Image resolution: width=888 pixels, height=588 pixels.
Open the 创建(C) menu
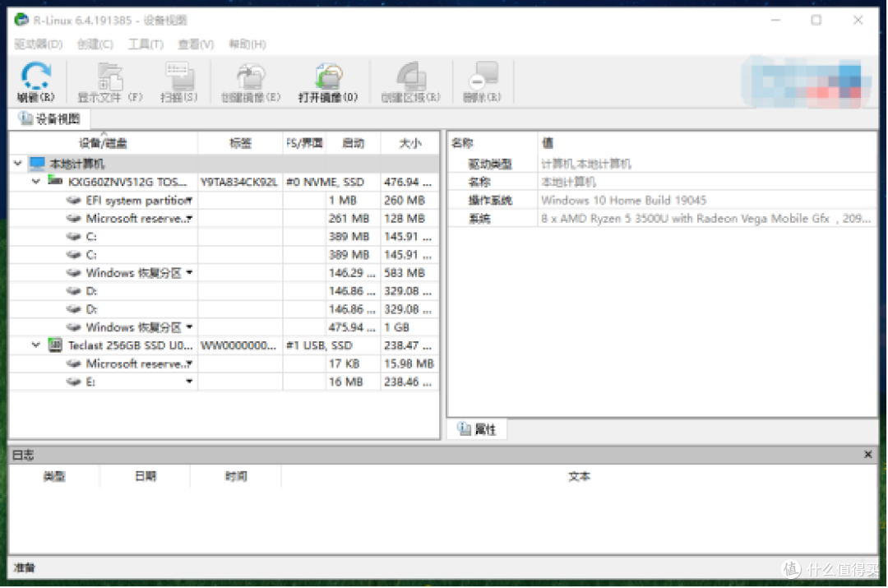(95, 44)
